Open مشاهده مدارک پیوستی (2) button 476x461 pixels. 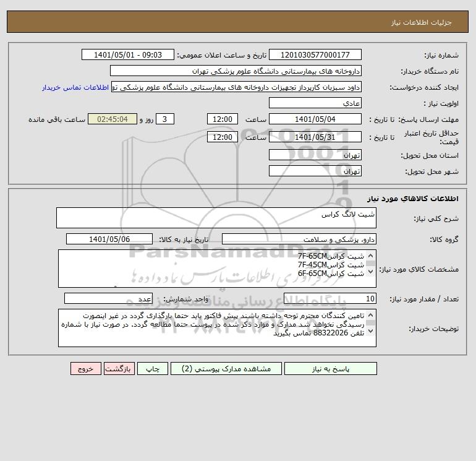pyautogui.click(x=226, y=369)
